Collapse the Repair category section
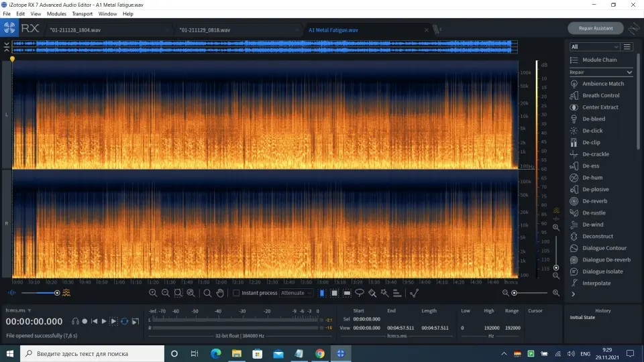The image size is (644, 362). pos(629,72)
